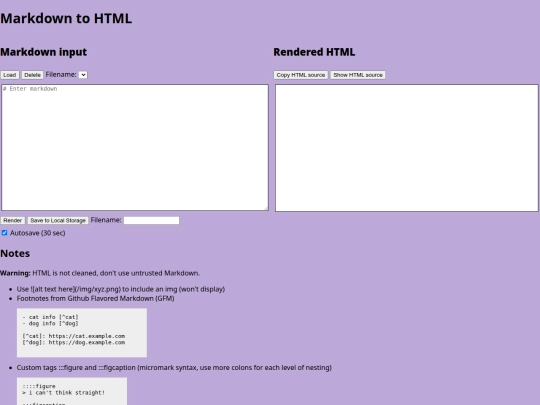This screenshot has width=540, height=405.
Task: Toggle the Autosave (30 sec) checkbox
Action: pos(4,233)
